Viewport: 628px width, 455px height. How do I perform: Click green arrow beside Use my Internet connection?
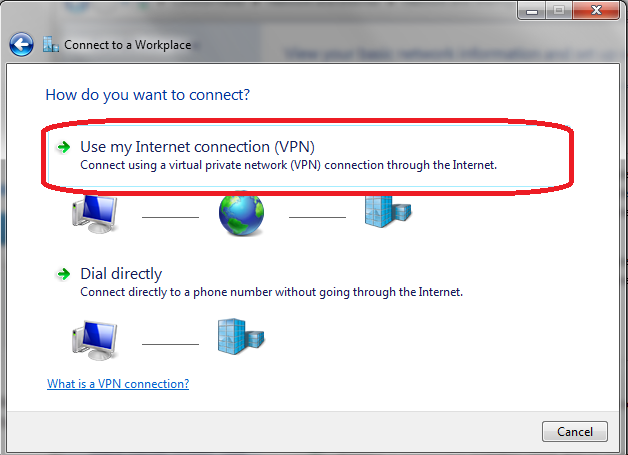[63, 147]
